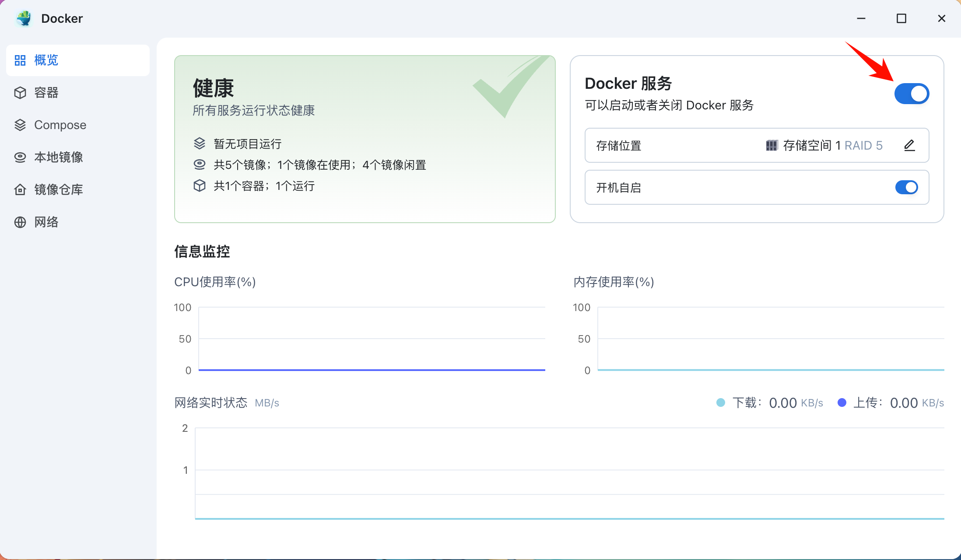Open the Compose section

[x=78, y=125]
